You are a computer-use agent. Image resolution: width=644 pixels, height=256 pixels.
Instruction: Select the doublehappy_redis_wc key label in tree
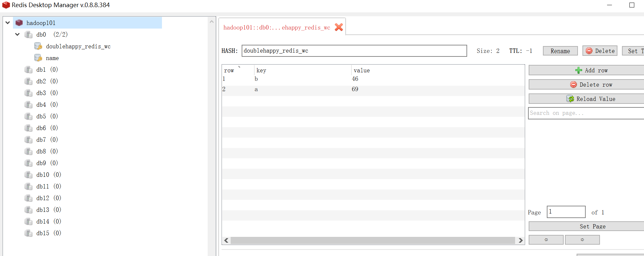coord(78,46)
